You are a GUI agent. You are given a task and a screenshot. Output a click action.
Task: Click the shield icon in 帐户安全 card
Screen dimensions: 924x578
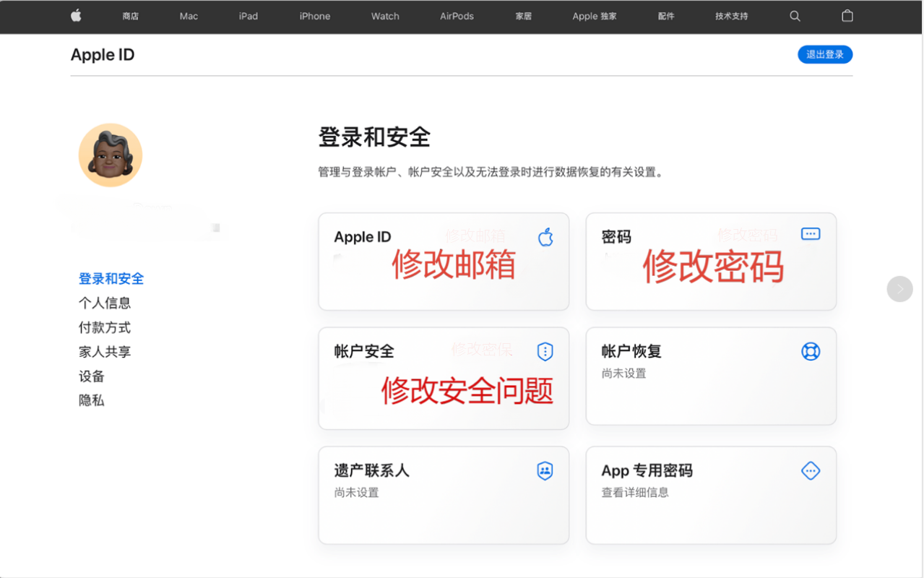point(545,352)
